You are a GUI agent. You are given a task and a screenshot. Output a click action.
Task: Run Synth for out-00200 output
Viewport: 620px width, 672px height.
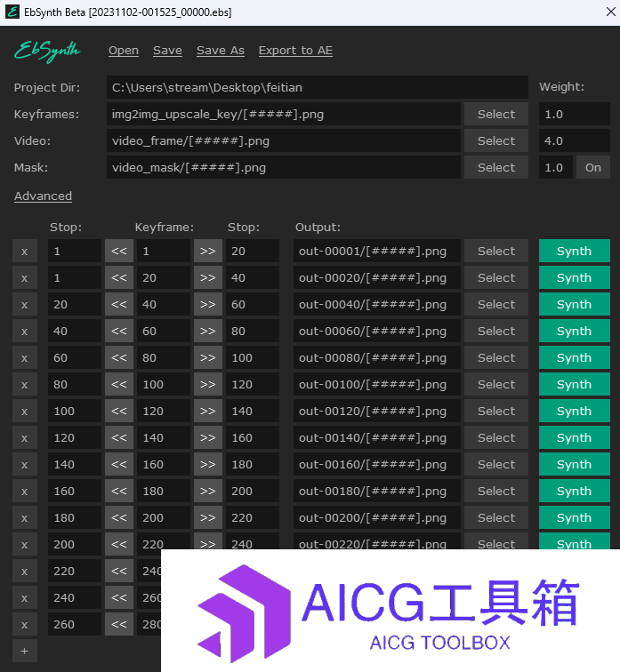tap(574, 517)
